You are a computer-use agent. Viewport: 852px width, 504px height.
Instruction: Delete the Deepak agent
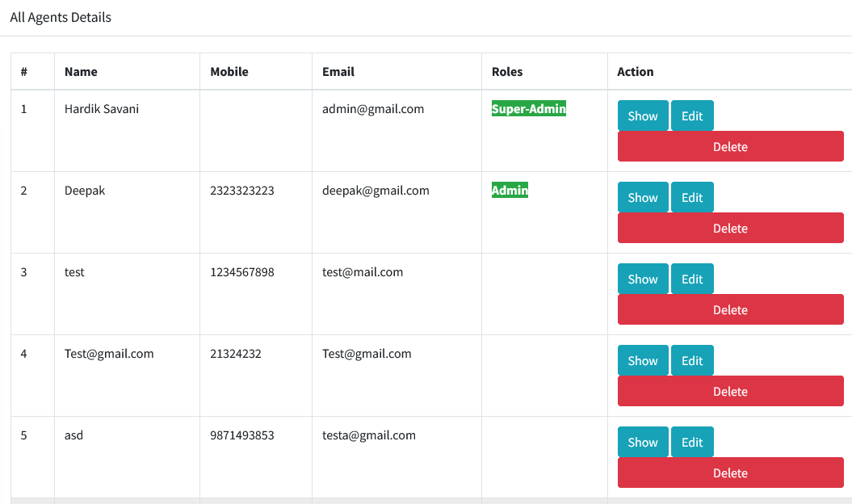pos(730,228)
